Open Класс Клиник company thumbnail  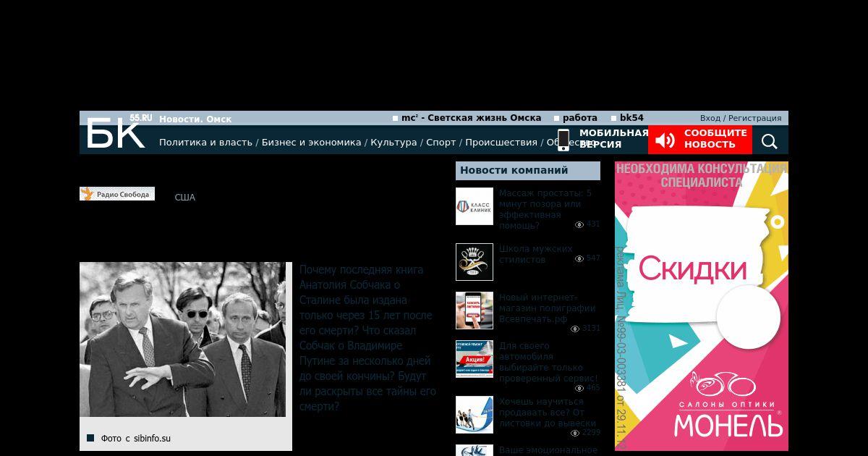475,206
